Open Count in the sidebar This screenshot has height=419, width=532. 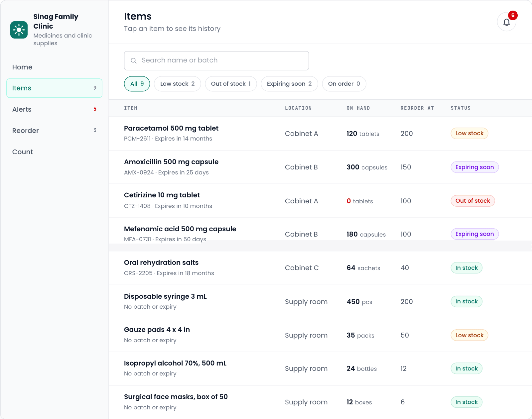(54, 152)
